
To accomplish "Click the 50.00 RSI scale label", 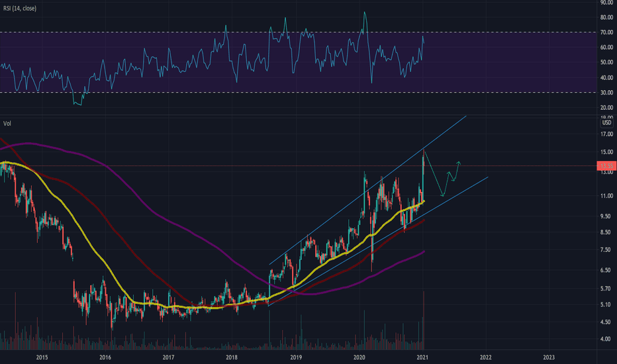I will click(607, 62).
